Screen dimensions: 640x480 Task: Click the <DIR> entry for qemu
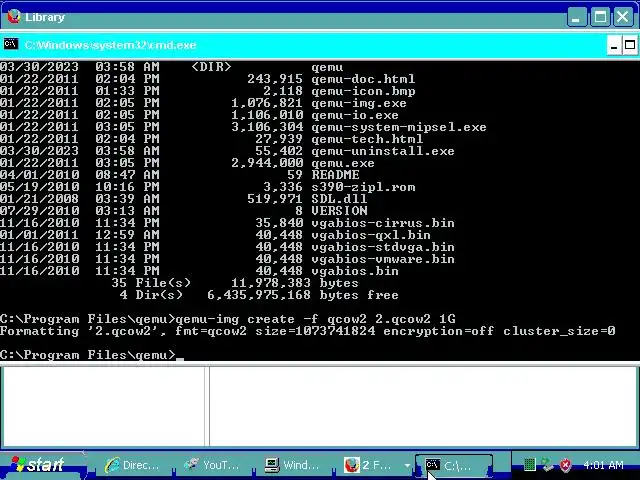211,67
